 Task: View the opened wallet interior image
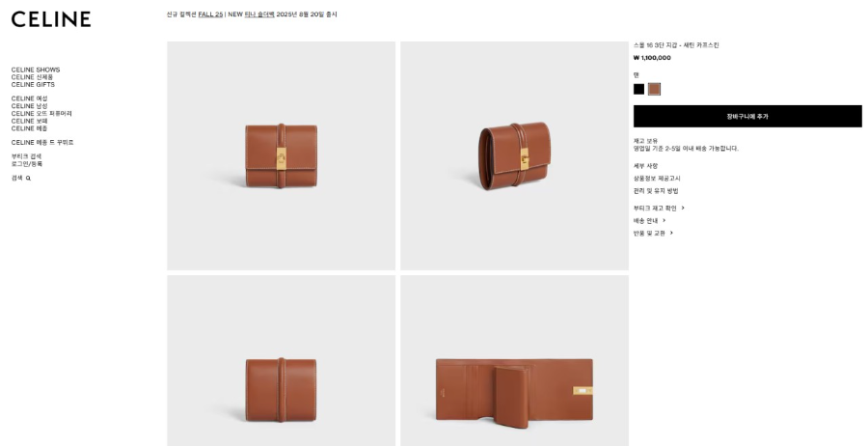coord(515,361)
